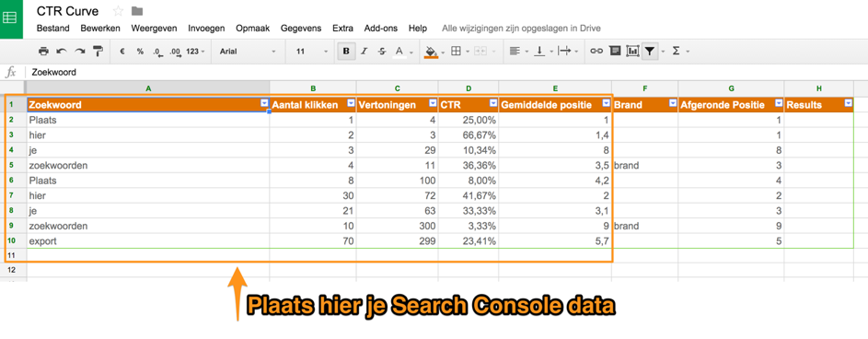
Task: Open the text color picker
Action: coord(399,52)
